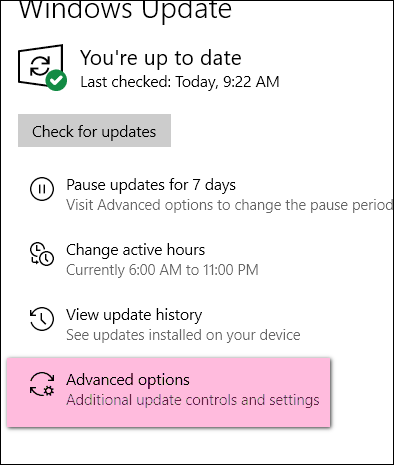
Task: Click the green checkmark status badge
Action: coord(56,80)
